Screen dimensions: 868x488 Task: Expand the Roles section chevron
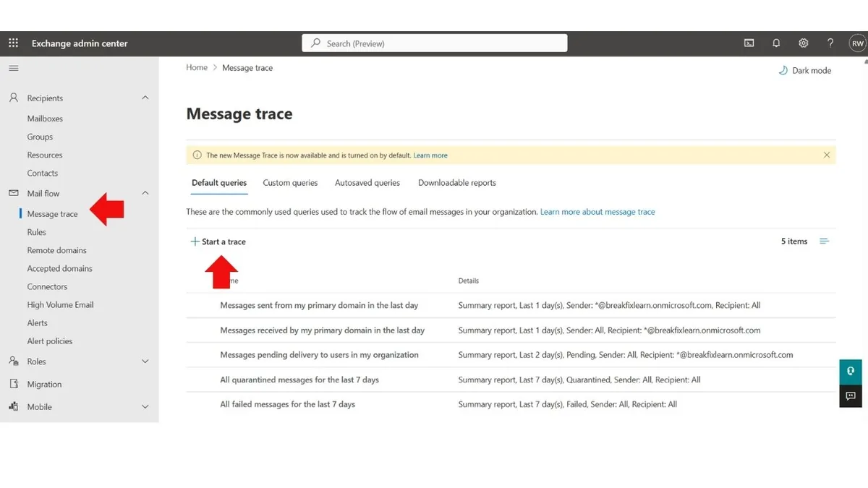(x=145, y=361)
